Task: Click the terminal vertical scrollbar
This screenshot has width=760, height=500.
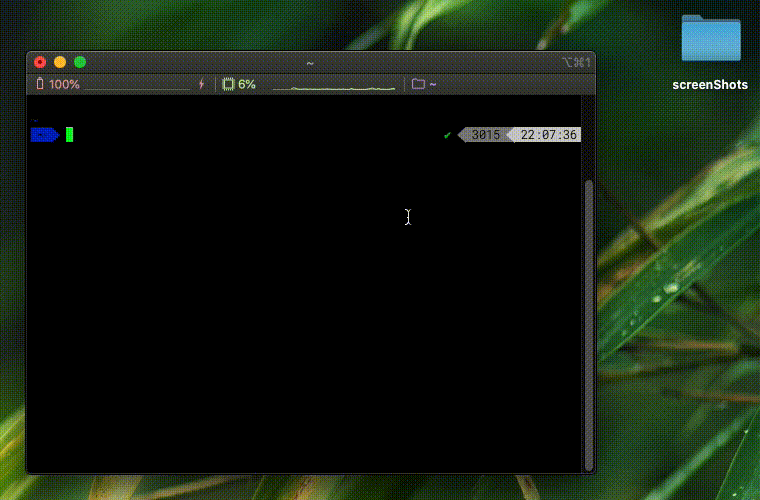Action: click(589, 325)
